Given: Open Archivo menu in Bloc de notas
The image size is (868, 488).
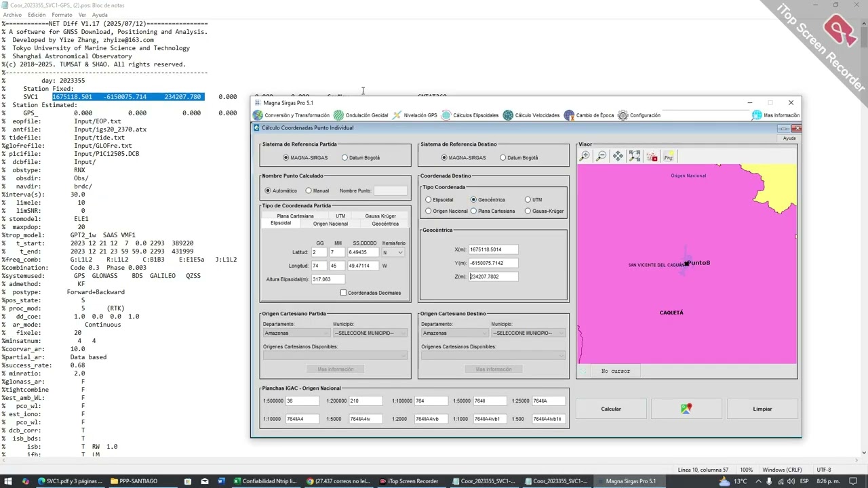Looking at the screenshot, I should point(12,15).
